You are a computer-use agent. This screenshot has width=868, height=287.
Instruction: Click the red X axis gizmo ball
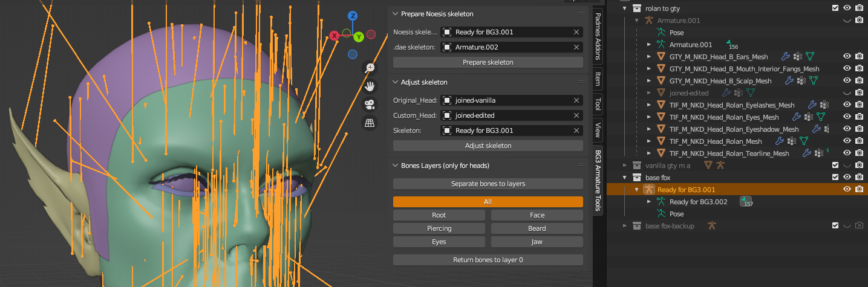point(334,36)
